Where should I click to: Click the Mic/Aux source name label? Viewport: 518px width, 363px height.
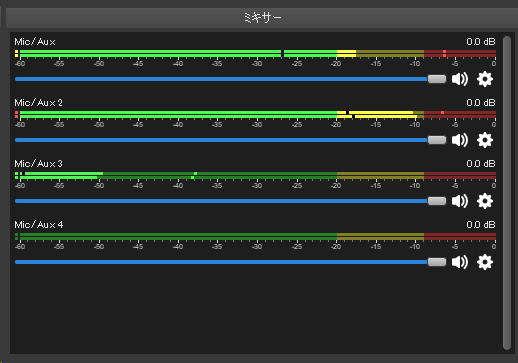pyautogui.click(x=35, y=42)
